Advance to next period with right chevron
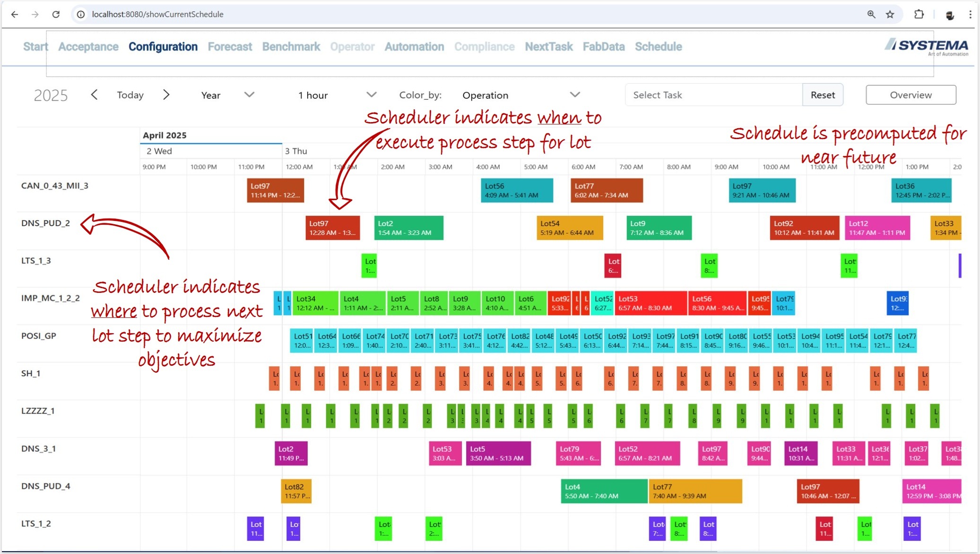Viewport: 980px width, 554px height. [166, 95]
